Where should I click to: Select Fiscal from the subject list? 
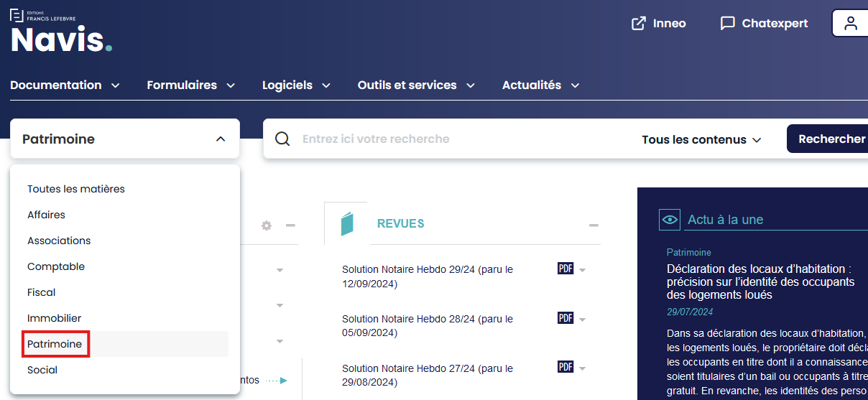[x=42, y=292]
